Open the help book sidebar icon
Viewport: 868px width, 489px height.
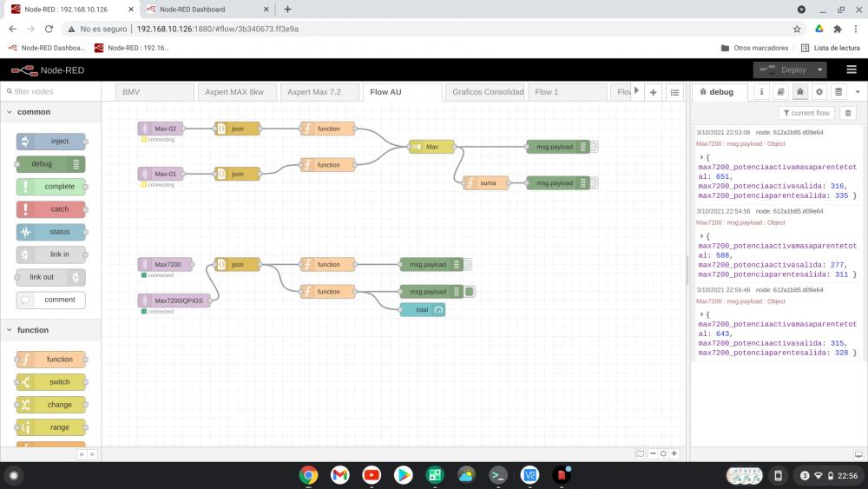[x=780, y=92]
